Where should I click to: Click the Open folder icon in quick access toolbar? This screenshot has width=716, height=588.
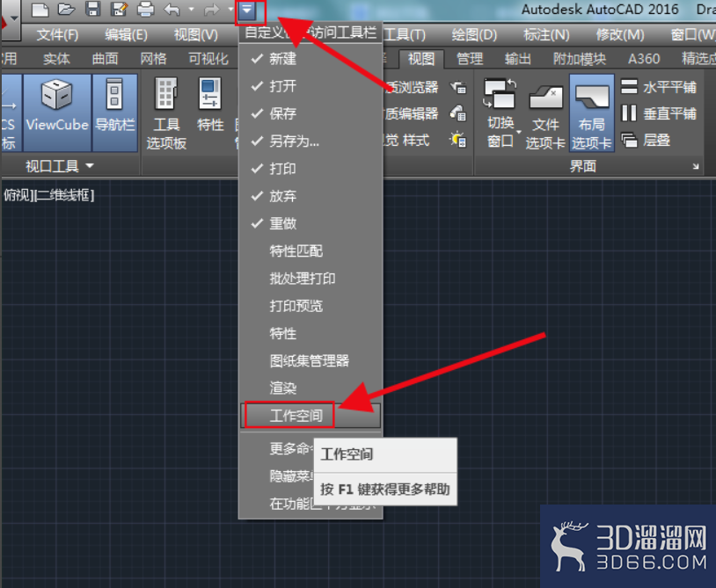click(66, 9)
